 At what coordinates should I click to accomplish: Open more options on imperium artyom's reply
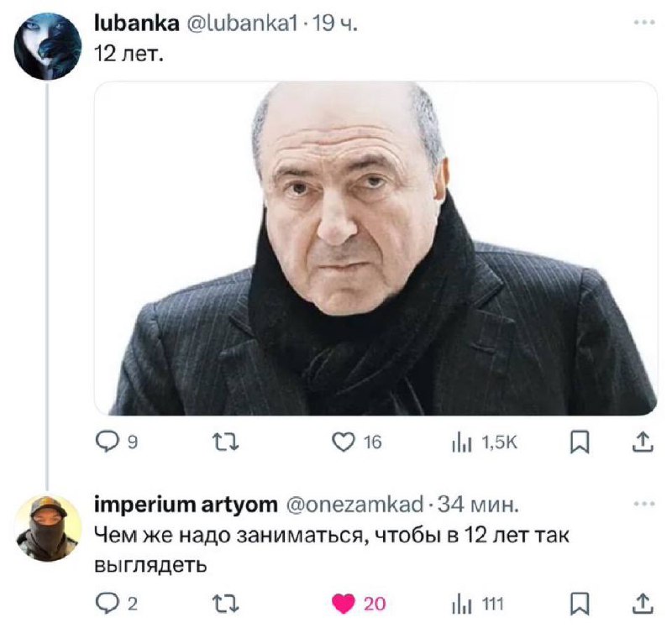point(644,505)
